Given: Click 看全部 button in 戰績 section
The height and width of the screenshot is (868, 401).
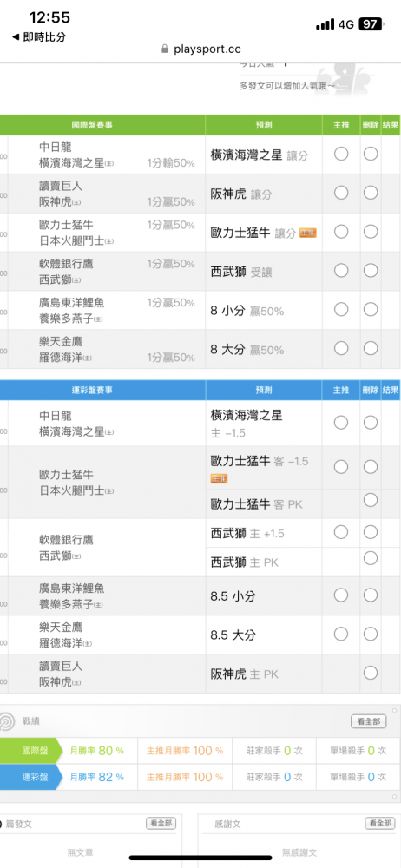Looking at the screenshot, I should (x=368, y=721).
